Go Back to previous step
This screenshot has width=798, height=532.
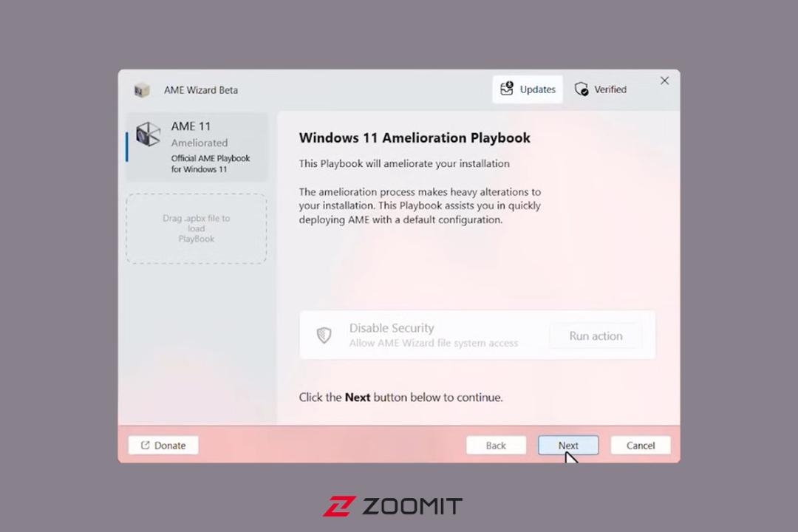point(496,446)
